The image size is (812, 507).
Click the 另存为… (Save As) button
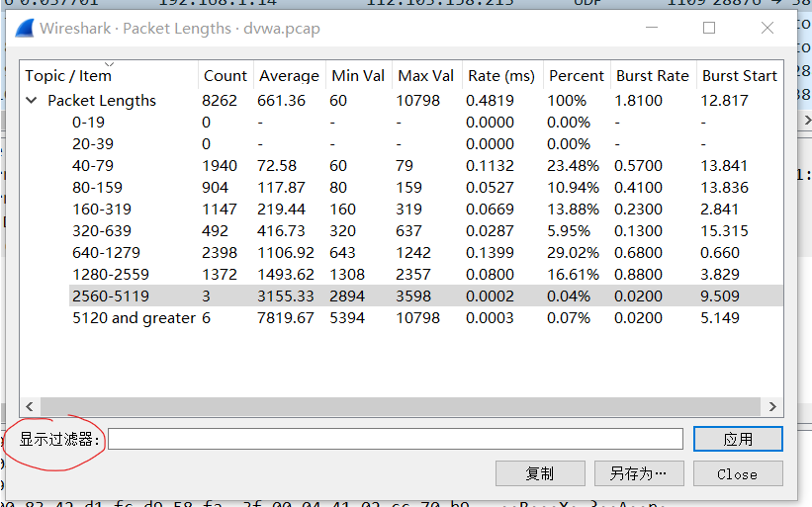tap(639, 473)
